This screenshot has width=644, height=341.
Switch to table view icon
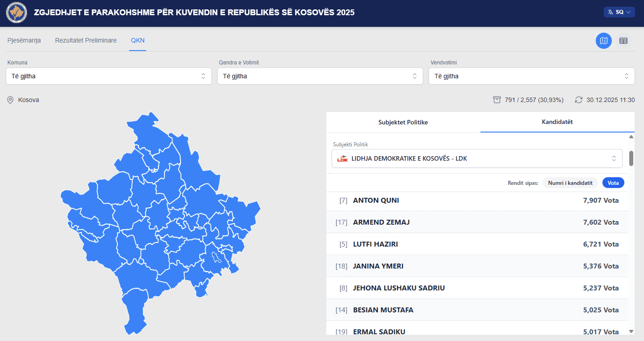pyautogui.click(x=623, y=41)
